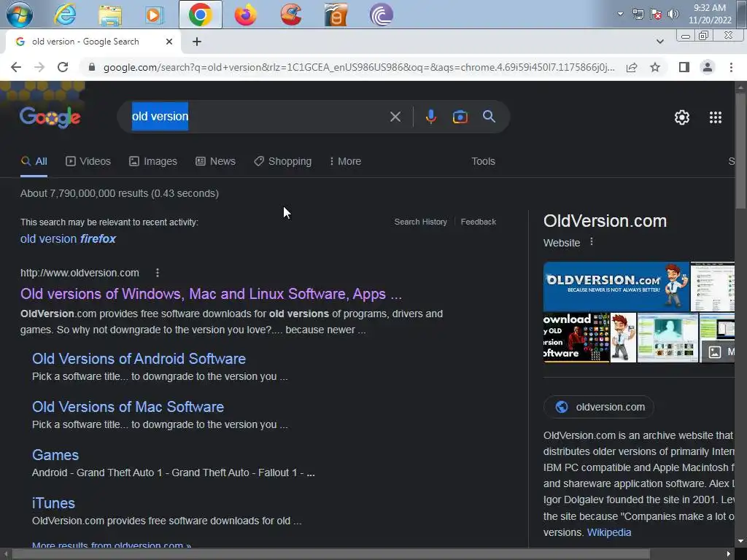Click the Feedback link
Viewport: 747px width, 560px height.
(479, 222)
